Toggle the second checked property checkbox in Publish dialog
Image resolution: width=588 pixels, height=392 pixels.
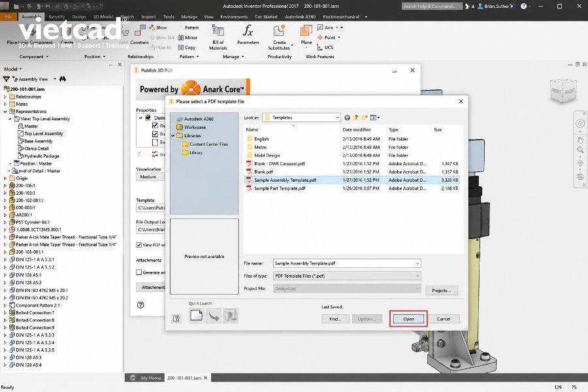click(x=155, y=134)
